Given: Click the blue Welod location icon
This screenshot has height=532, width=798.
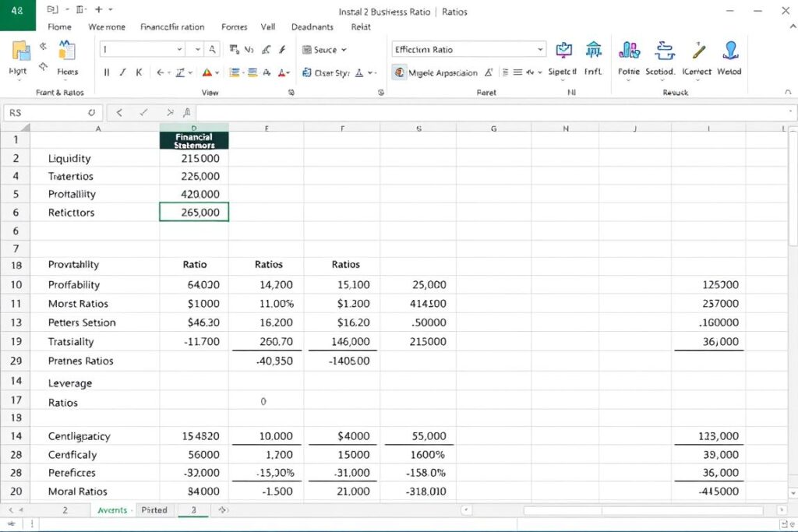Looking at the screenshot, I should pyautogui.click(x=731, y=50).
